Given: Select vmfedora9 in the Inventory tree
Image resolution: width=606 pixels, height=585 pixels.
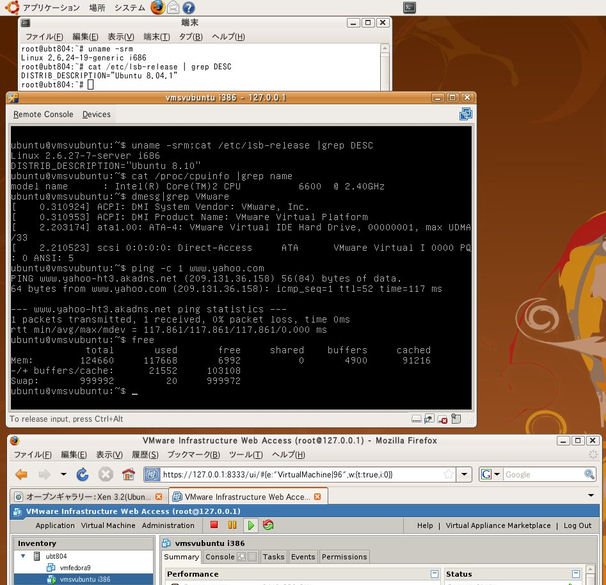Looking at the screenshot, I should [75, 568].
